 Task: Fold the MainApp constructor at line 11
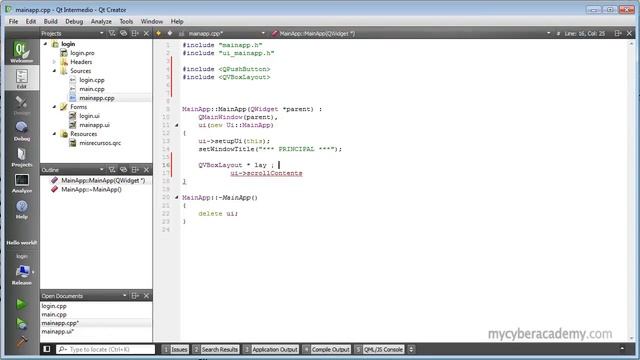tap(177, 125)
